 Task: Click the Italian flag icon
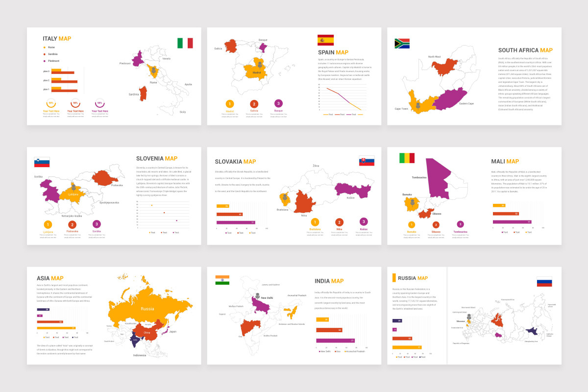coord(185,43)
